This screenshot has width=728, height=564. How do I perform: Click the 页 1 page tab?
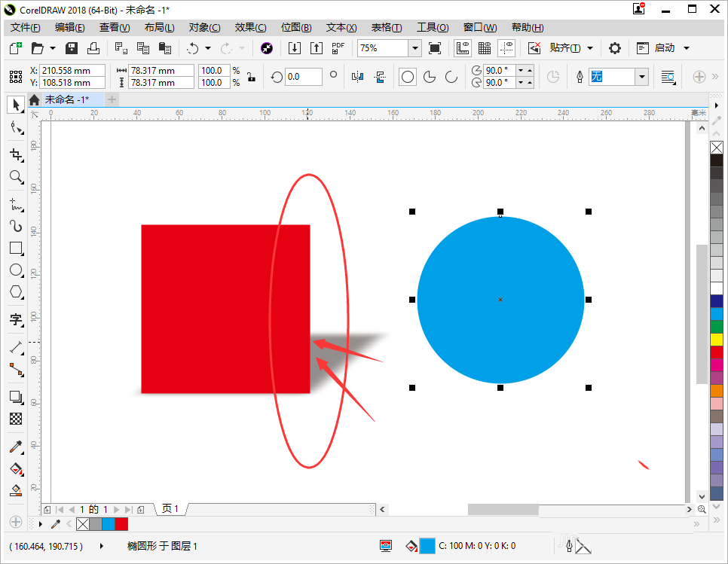click(171, 509)
